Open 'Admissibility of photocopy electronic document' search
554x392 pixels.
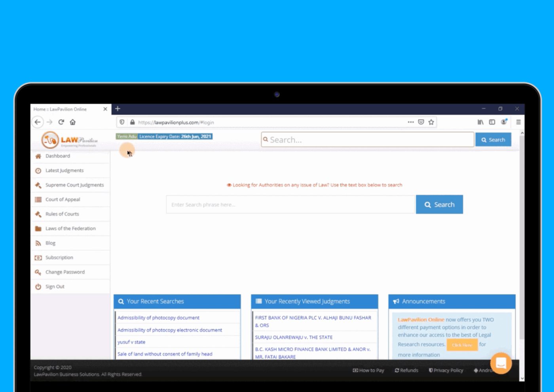click(x=170, y=330)
